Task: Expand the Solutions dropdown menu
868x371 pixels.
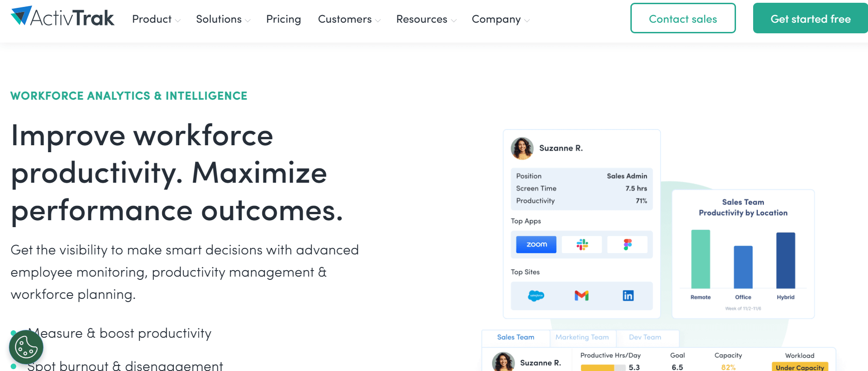Action: 223,19
